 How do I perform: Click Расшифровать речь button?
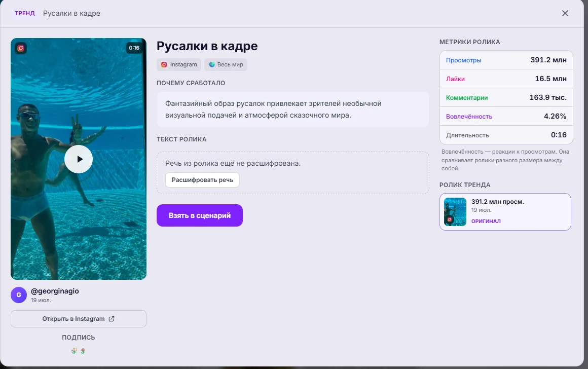202,180
